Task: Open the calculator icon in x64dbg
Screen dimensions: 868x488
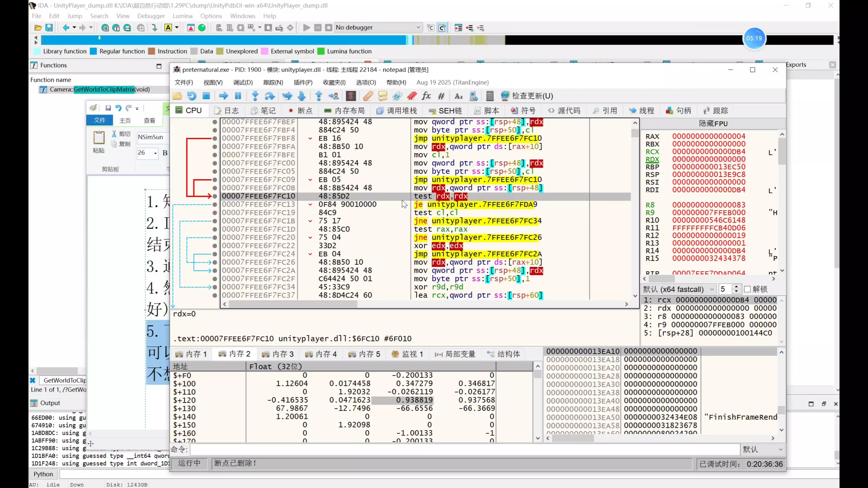Action: [490, 96]
